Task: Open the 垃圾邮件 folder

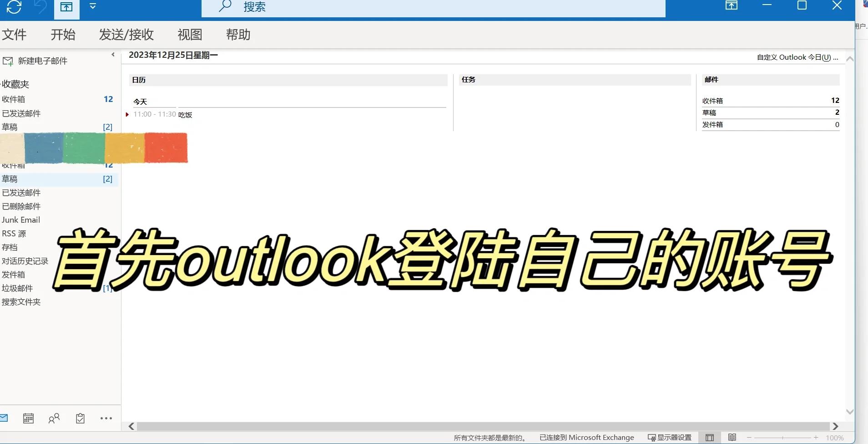Action: coord(17,288)
